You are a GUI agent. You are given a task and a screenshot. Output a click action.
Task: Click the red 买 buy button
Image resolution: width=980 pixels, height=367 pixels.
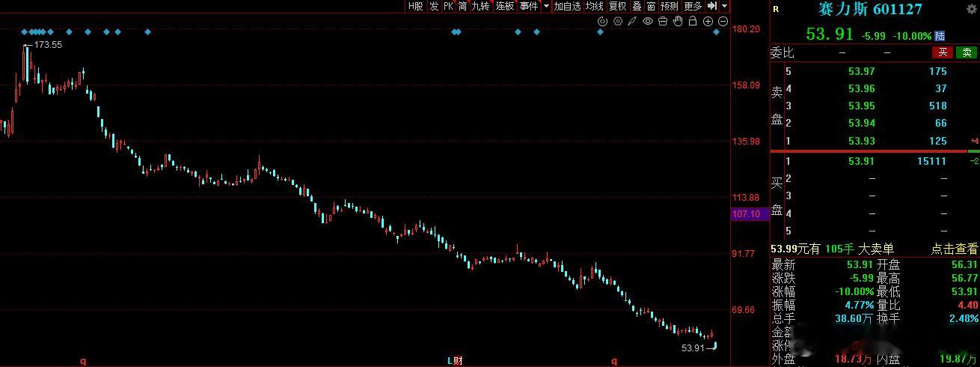(x=943, y=52)
